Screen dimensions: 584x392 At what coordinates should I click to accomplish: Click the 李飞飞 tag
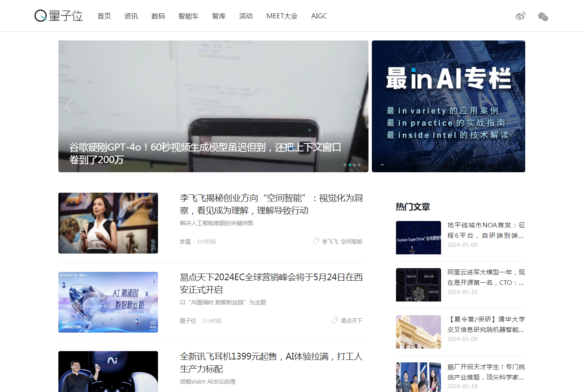point(330,241)
